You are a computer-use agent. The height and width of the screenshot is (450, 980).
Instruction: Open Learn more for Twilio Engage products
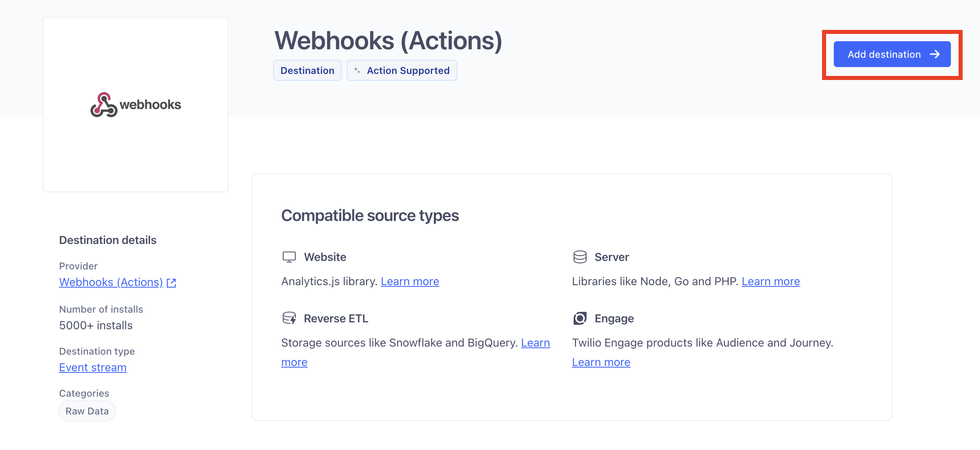[x=601, y=362]
